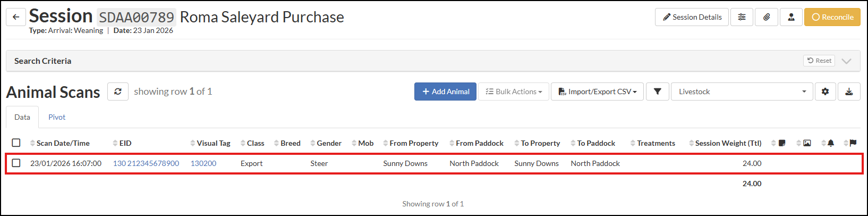Expand the Search Criteria panel chevron
The image size is (868, 216).
coord(847,61)
